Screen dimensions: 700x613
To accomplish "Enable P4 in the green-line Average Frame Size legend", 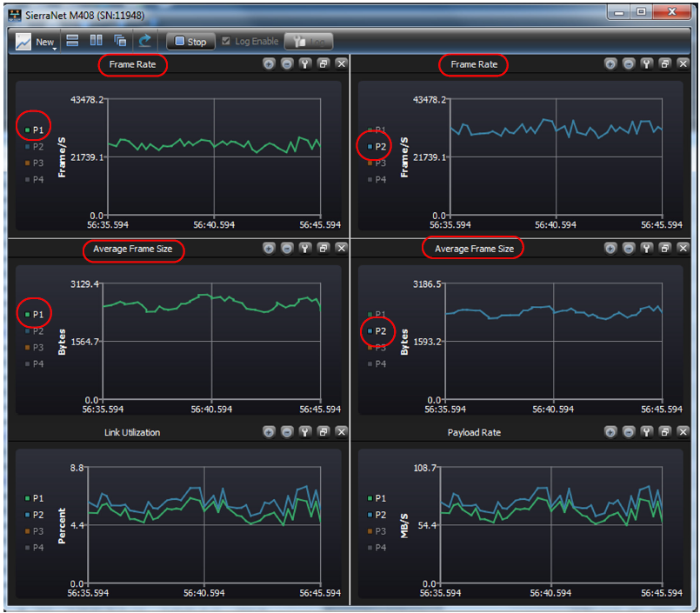I will [x=35, y=363].
